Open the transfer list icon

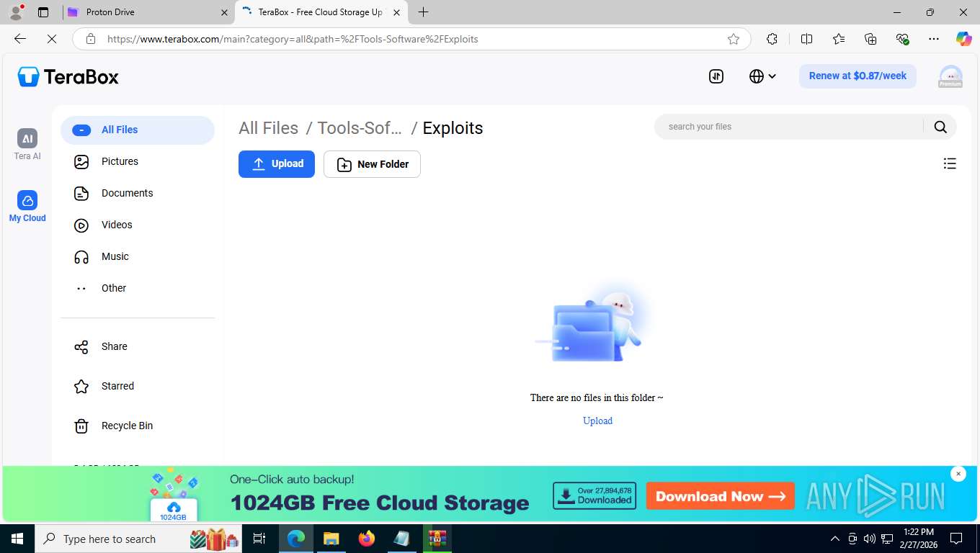point(716,76)
